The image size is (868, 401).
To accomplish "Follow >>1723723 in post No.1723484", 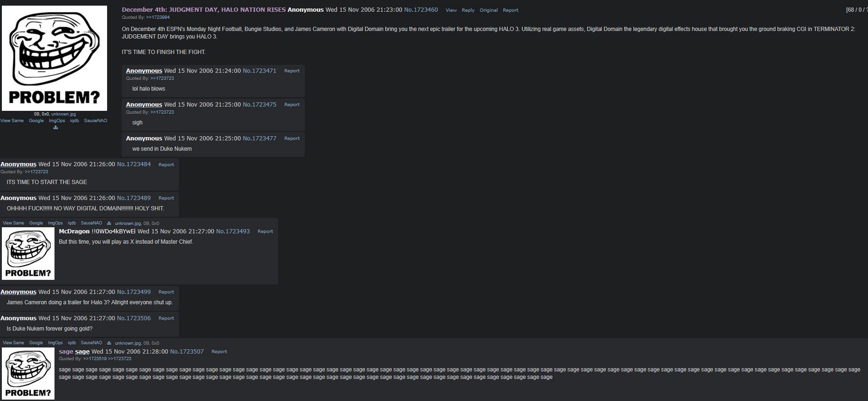I will [x=36, y=172].
